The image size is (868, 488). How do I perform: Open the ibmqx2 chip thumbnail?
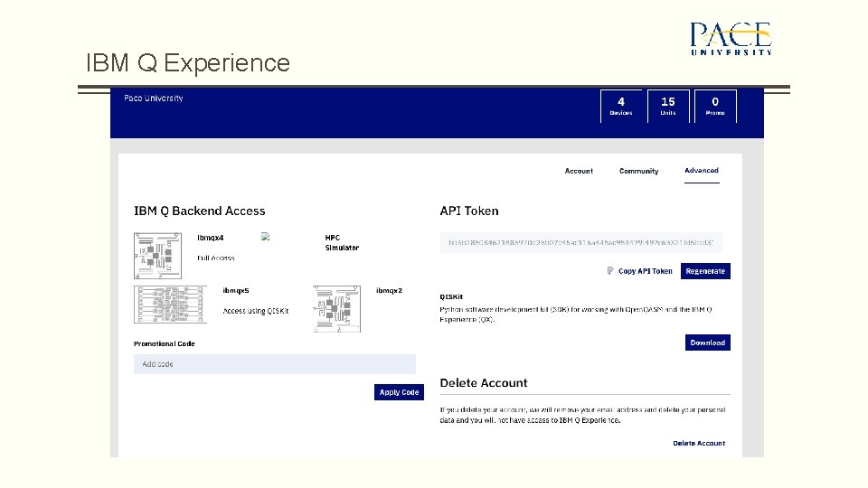(336, 309)
